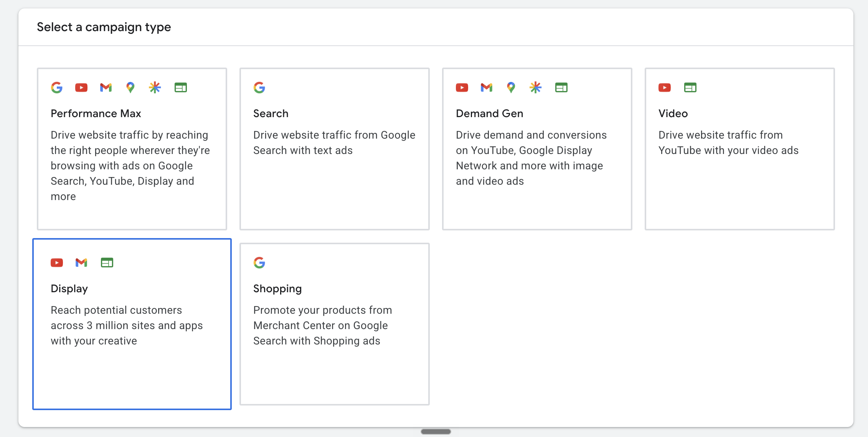
Task: Click the Maps pin icon in Performance Max card
Action: (130, 88)
